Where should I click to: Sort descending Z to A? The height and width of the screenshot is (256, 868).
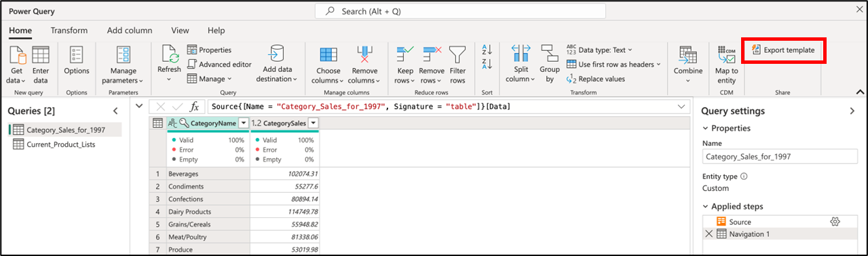[487, 65]
